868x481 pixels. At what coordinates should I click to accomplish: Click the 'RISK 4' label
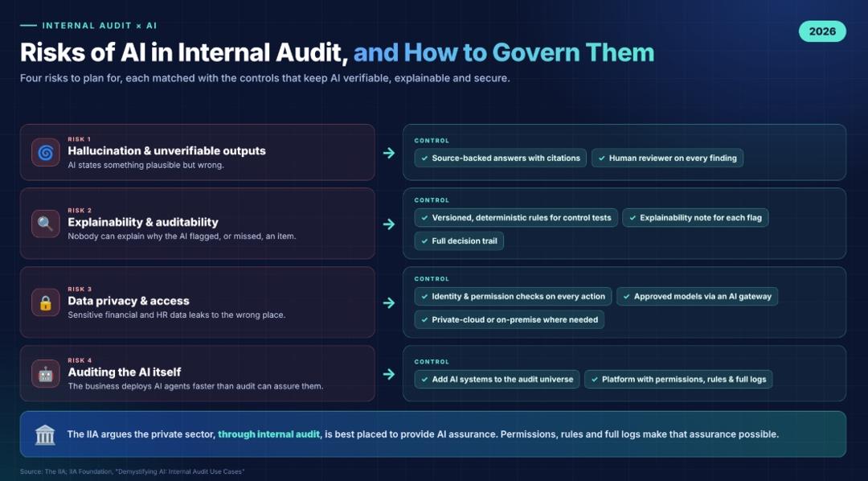[80, 360]
